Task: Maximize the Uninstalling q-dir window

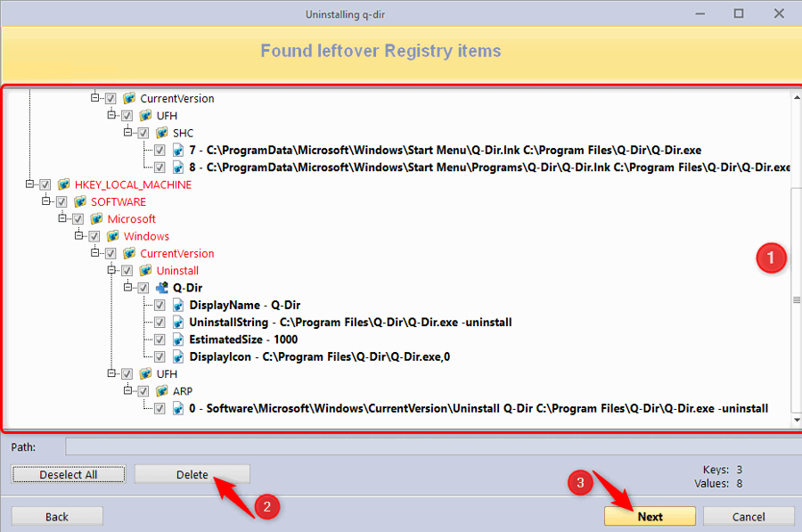Action: pyautogui.click(x=739, y=13)
